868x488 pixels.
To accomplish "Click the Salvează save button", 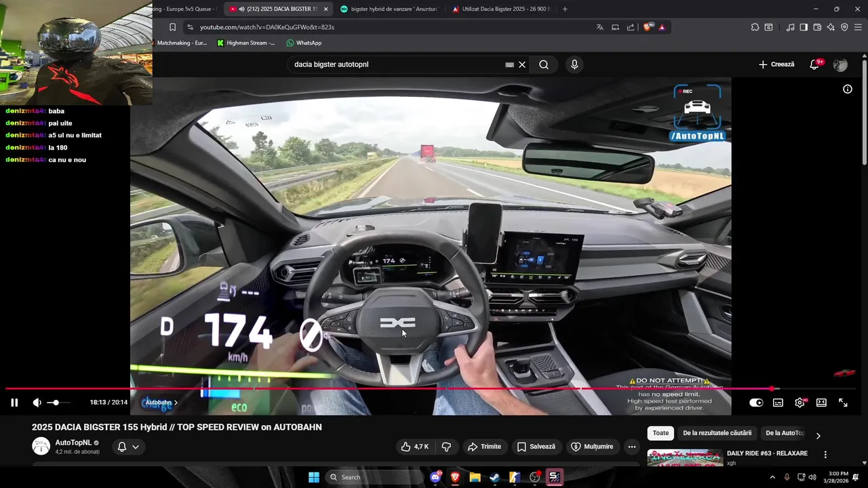I will coord(536,447).
